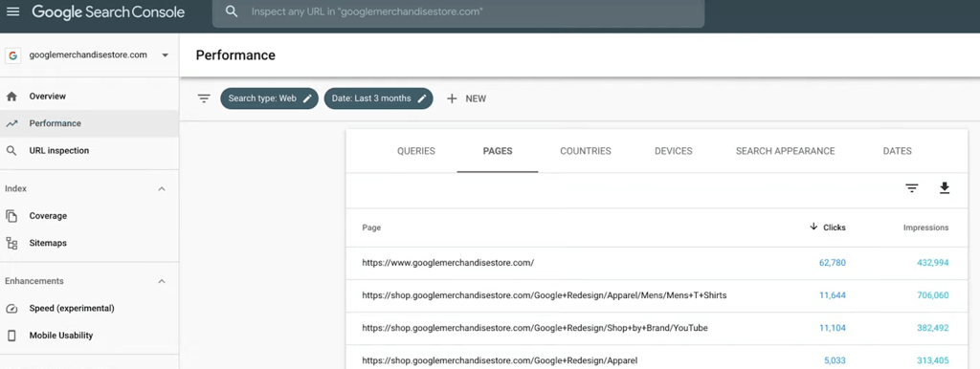
Task: Click the Speed gauge icon
Action: [x=11, y=309]
